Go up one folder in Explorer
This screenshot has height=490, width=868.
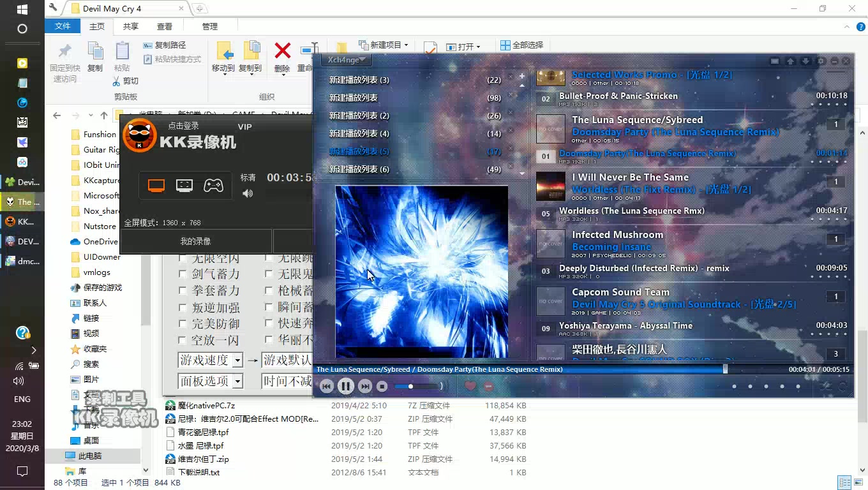104,115
